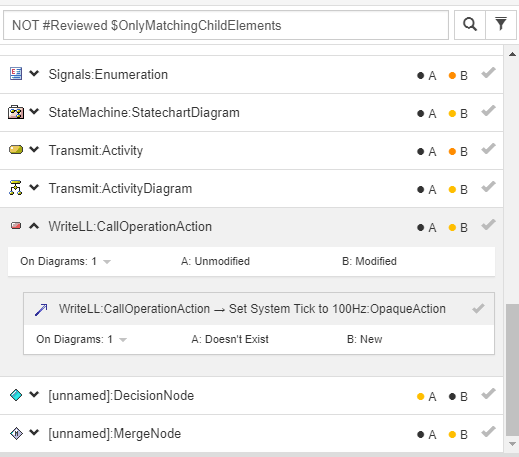Click the StateMachine StatechartDiagram icon
The height and width of the screenshot is (457, 519).
click(16, 112)
